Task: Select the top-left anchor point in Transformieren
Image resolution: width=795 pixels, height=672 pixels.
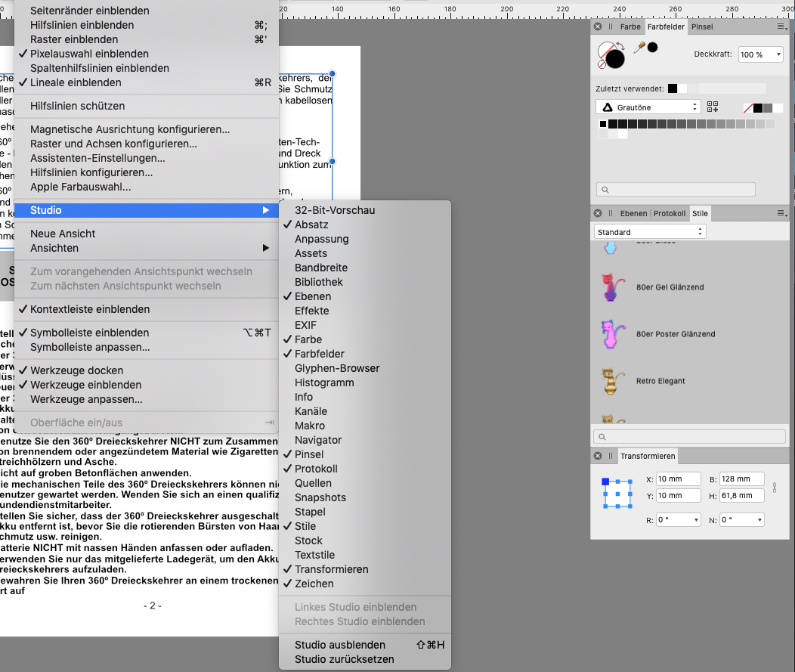Action: (605, 482)
